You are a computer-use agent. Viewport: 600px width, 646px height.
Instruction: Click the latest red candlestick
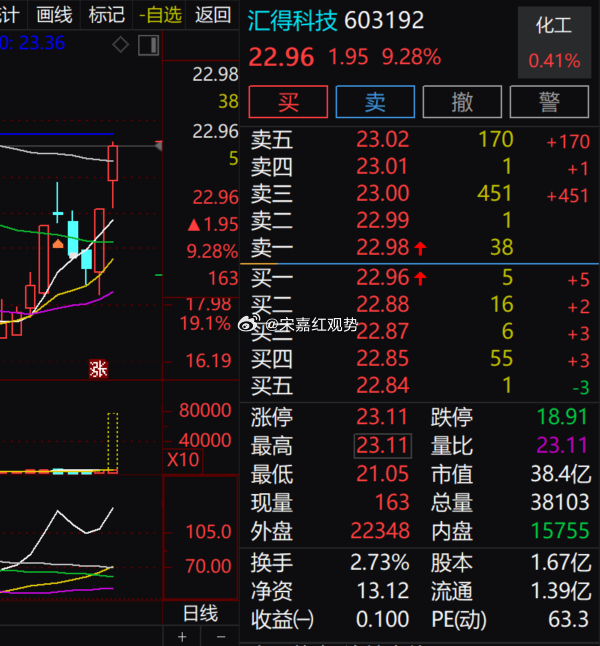[112, 164]
